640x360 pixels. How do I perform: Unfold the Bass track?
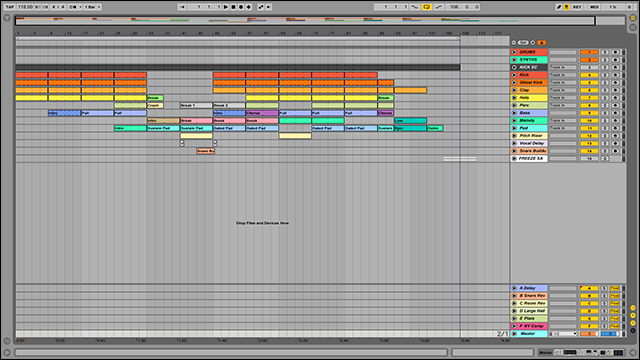514,113
